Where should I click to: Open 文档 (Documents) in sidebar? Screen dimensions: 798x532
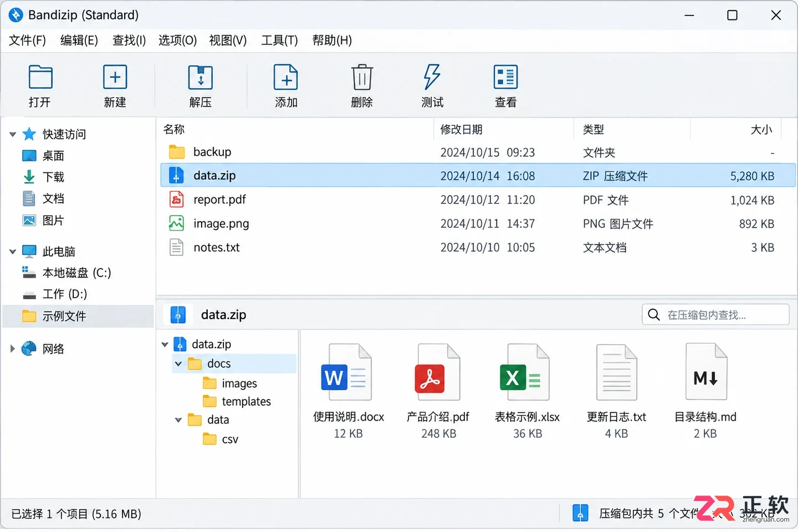[x=53, y=198]
